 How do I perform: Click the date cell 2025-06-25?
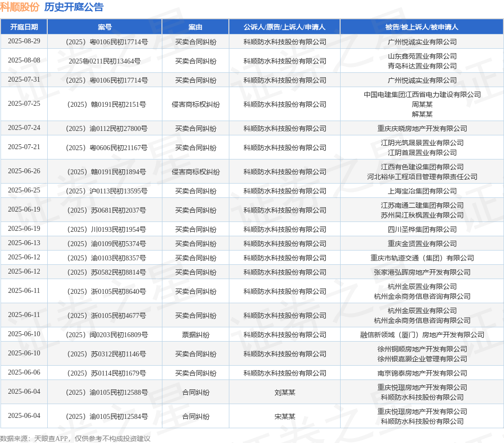tap(24, 190)
